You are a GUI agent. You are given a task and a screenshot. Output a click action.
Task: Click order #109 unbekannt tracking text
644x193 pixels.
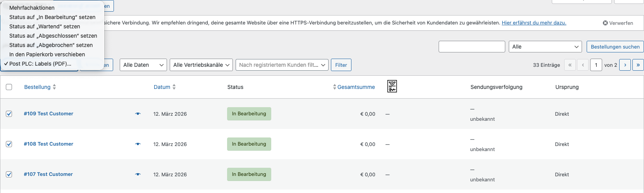tap(482, 119)
